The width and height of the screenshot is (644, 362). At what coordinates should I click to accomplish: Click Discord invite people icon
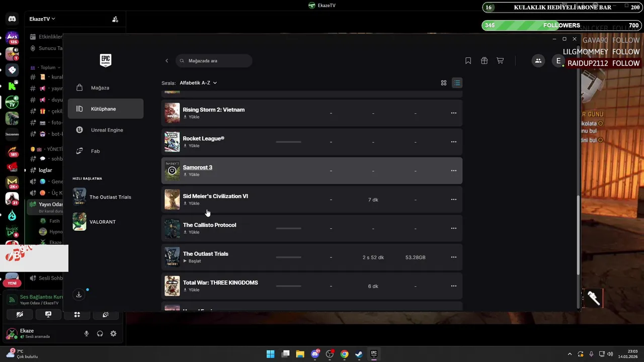[x=115, y=19]
